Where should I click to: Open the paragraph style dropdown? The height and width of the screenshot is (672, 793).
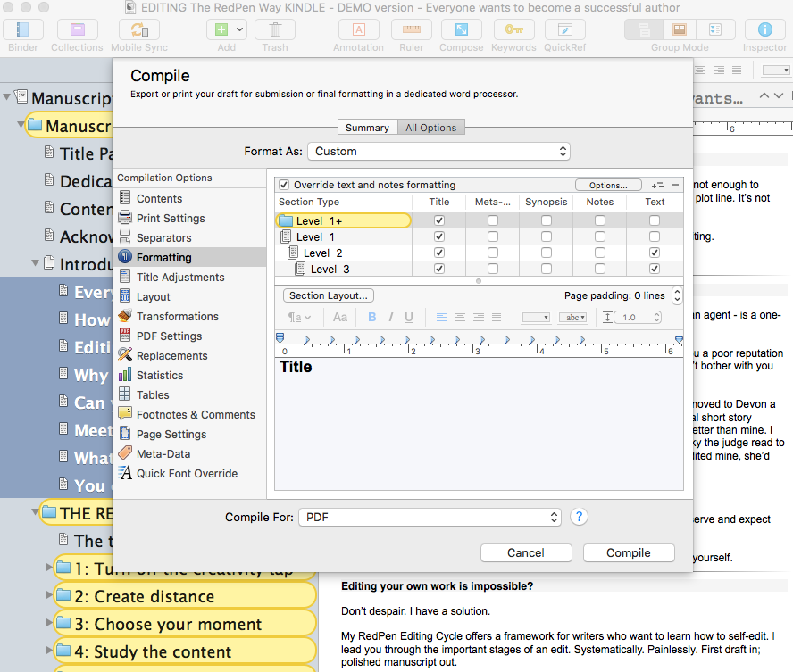pos(299,318)
